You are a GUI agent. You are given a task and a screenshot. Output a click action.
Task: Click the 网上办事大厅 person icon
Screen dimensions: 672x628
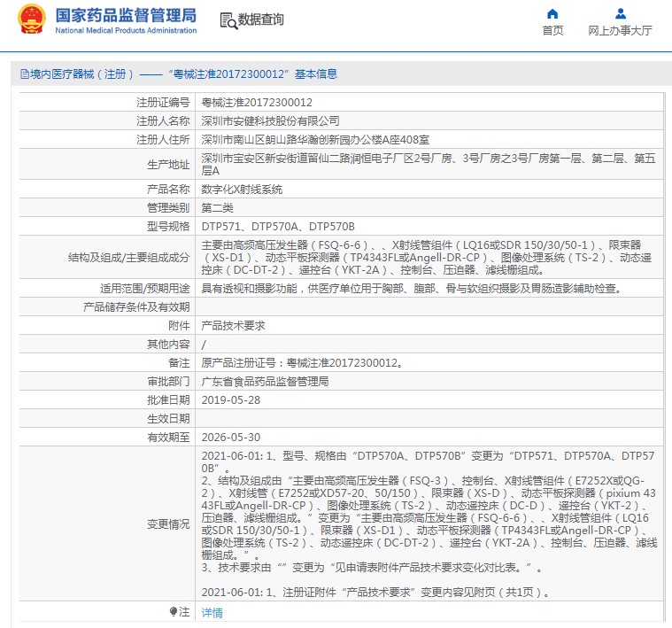tap(621, 13)
